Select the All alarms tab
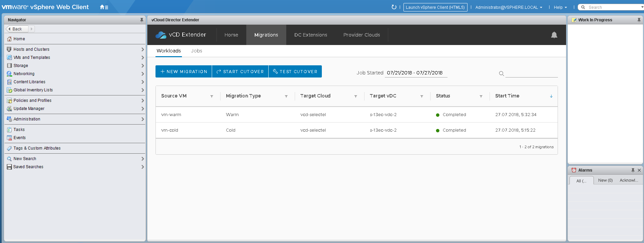Screen dimensions: 644x243 click(x=581, y=181)
